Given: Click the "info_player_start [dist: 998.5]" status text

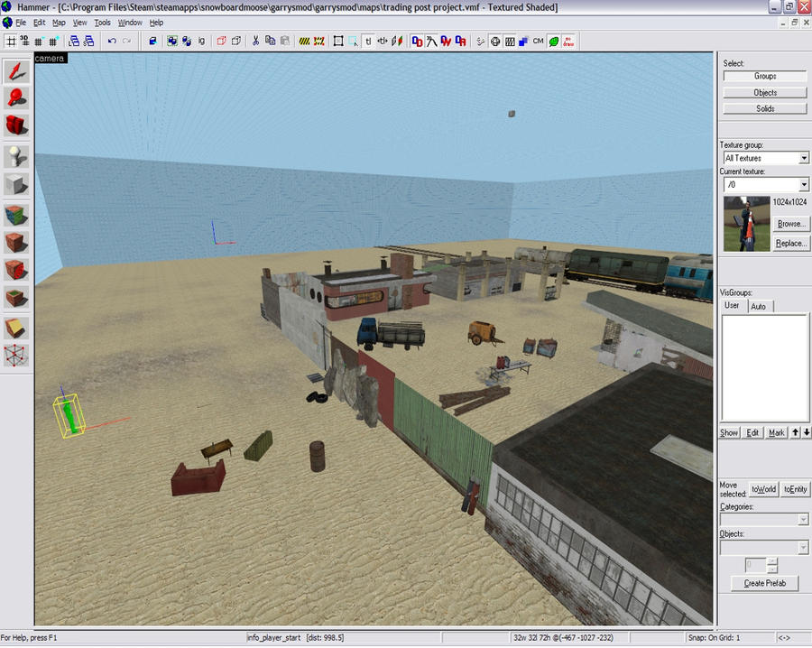Looking at the screenshot, I should 295,638.
